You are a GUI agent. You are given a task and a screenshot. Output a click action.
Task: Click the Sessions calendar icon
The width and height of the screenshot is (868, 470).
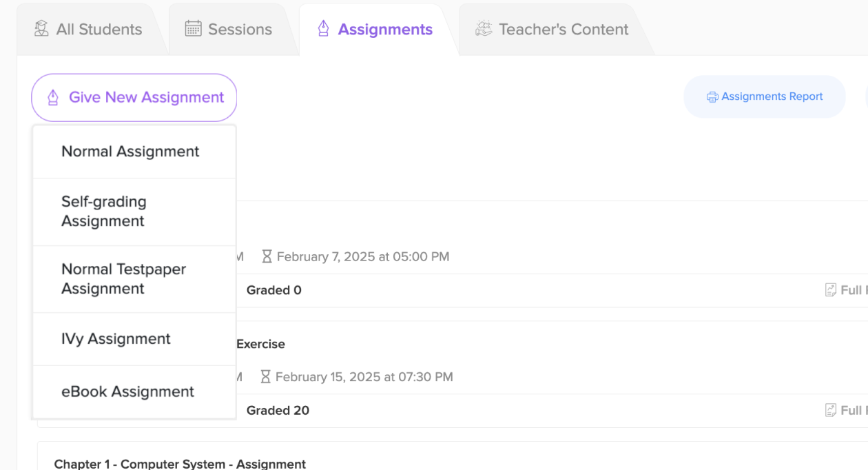[194, 29]
